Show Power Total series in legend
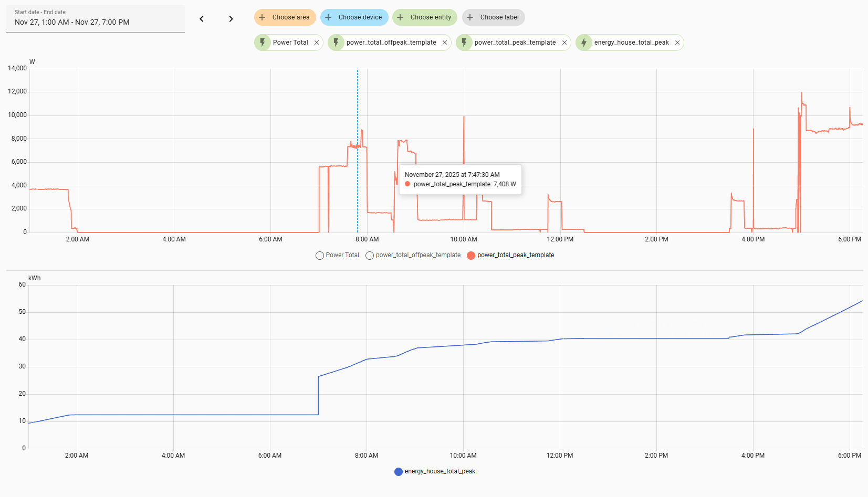Screen dimensions: 868x497 pyautogui.click(x=337, y=256)
